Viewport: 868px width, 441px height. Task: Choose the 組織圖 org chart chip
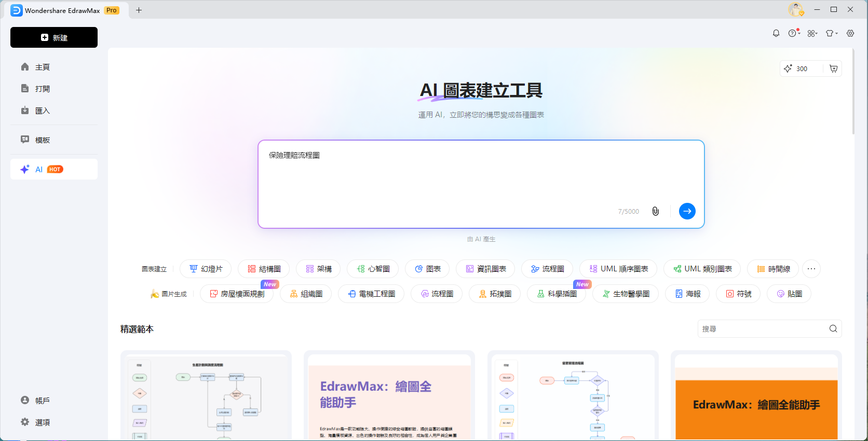[306, 294]
